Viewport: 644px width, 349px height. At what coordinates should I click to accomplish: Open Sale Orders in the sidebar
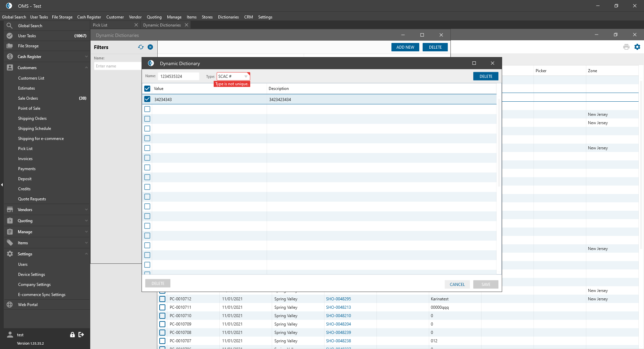click(28, 98)
